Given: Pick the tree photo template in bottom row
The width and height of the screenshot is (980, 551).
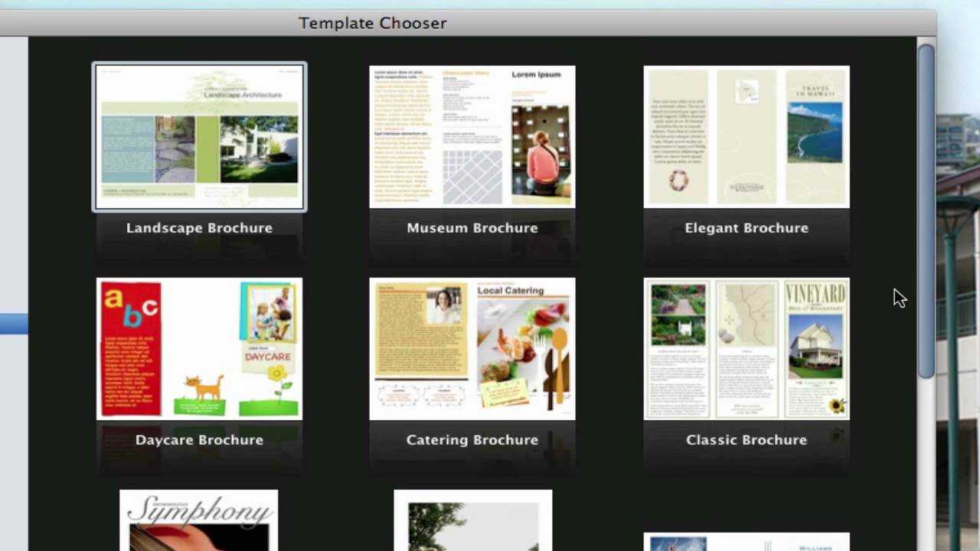Looking at the screenshot, I should click(472, 520).
